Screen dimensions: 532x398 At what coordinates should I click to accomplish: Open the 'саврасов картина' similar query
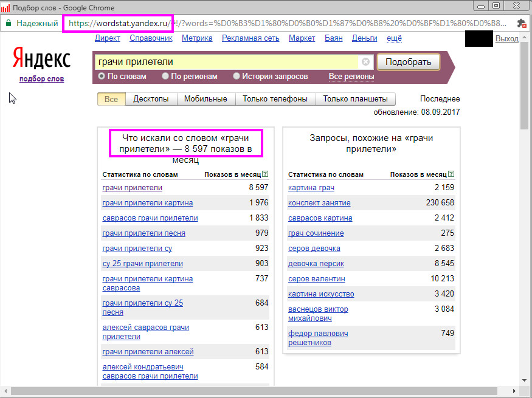[x=320, y=218]
